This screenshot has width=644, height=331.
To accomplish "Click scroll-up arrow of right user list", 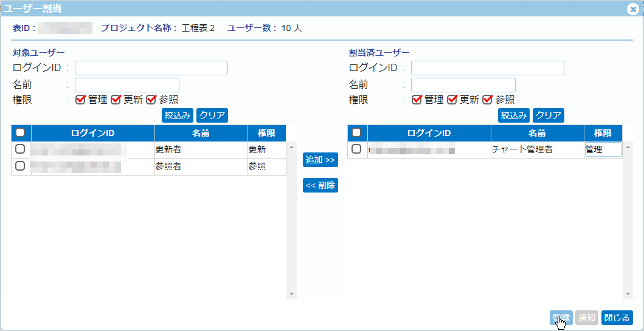I will [x=628, y=147].
